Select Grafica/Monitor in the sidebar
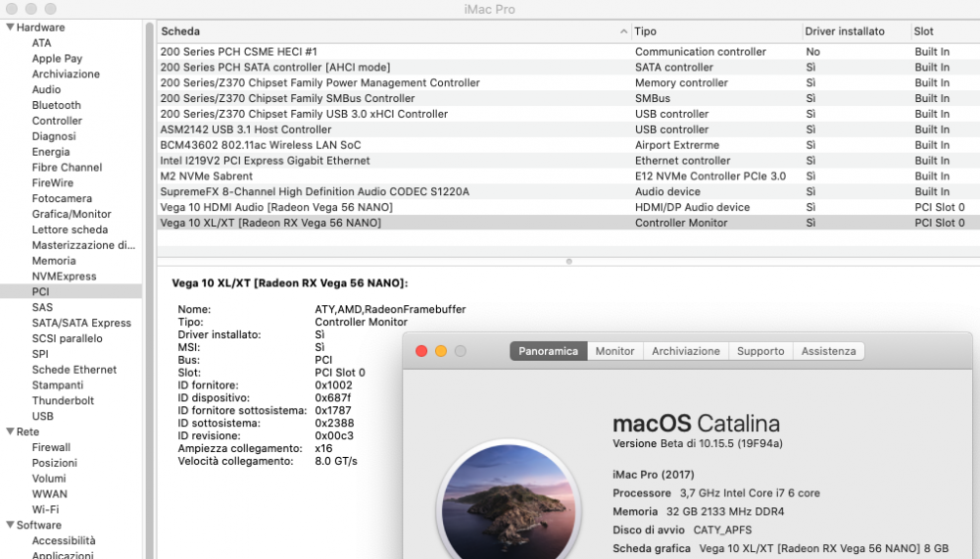Screen dimensions: 980x559 (x=72, y=214)
